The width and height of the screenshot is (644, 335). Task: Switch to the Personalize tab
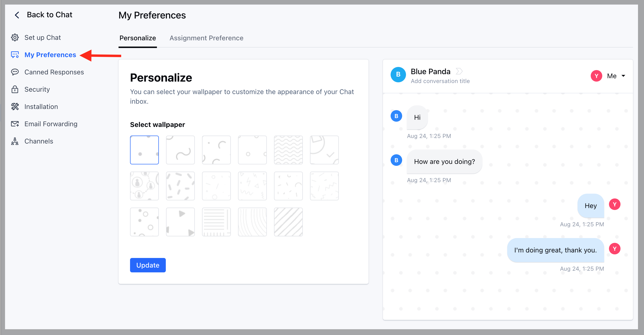click(137, 38)
